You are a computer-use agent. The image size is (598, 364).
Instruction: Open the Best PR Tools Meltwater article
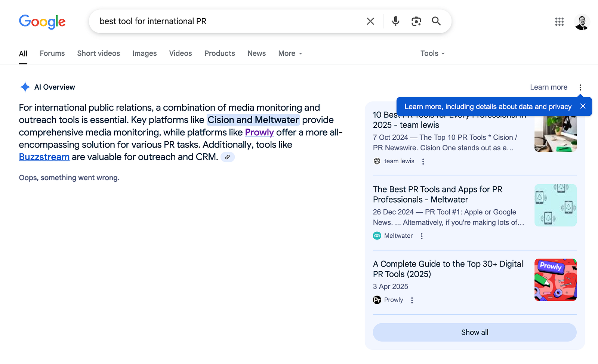pos(438,194)
